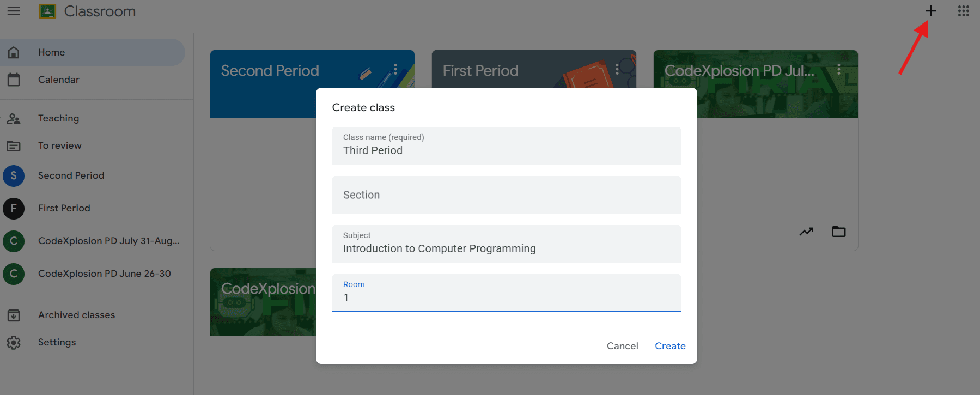Click the CodeXplosion June C avatar

(x=14, y=274)
